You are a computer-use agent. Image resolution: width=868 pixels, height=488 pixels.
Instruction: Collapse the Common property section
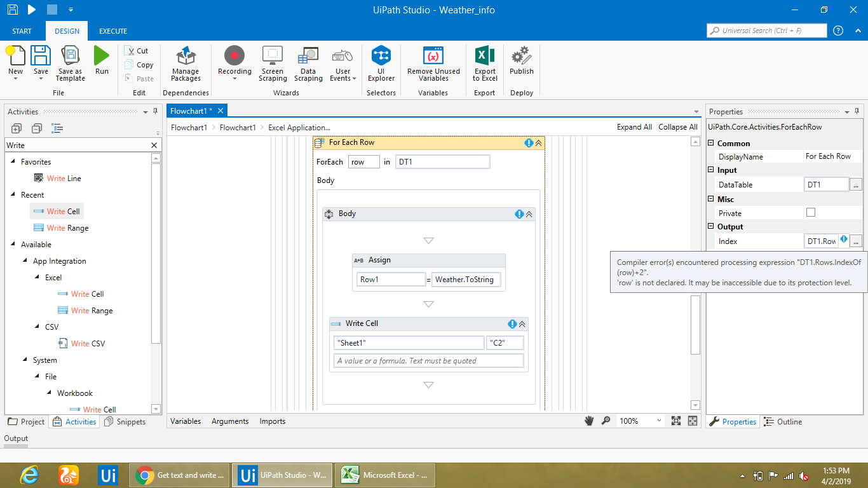pyautogui.click(x=711, y=143)
